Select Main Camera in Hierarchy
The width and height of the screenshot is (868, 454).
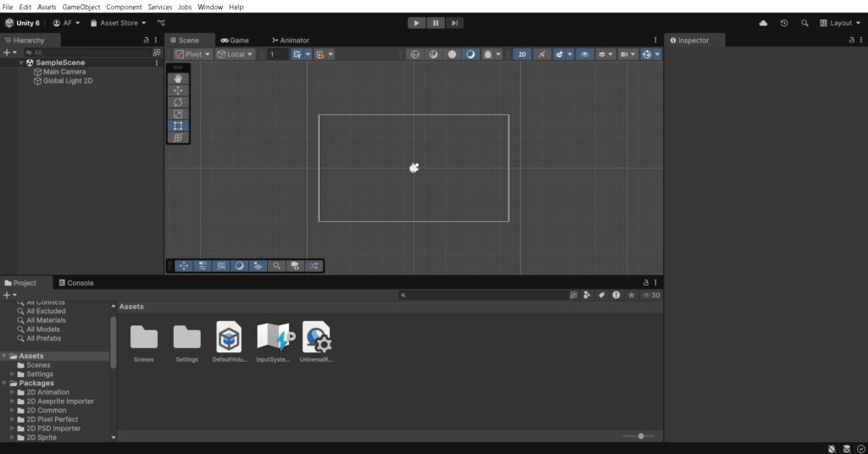point(64,72)
